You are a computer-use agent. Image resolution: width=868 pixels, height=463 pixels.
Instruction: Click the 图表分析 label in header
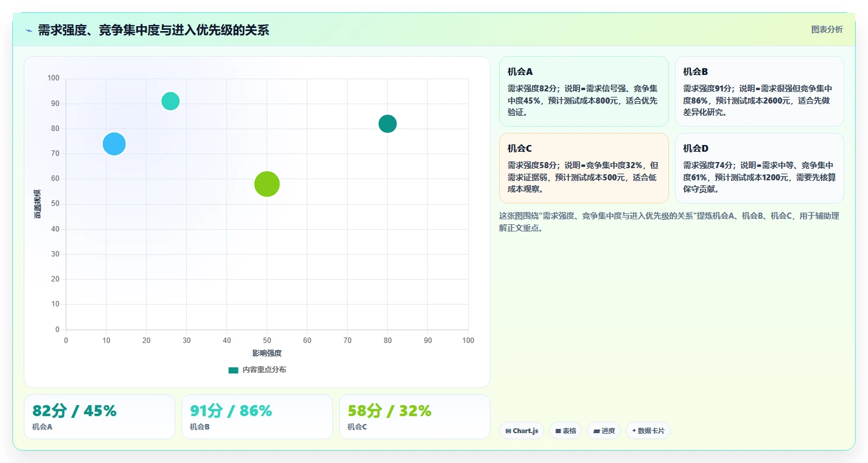(827, 29)
